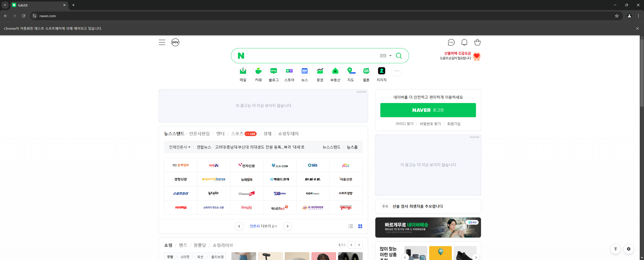644x260 pixels.
Task: Open the 치지직 (Chzzk) shortcut icon
Action: 381,71
